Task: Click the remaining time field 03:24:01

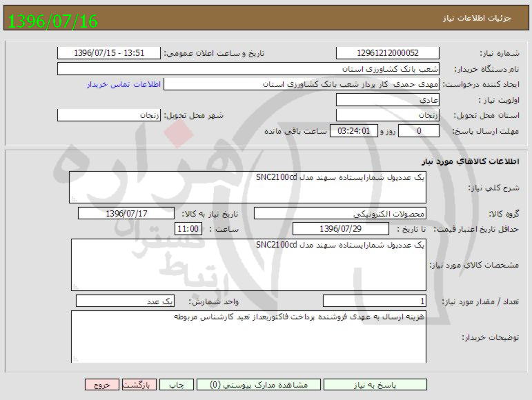Action: click(x=355, y=131)
